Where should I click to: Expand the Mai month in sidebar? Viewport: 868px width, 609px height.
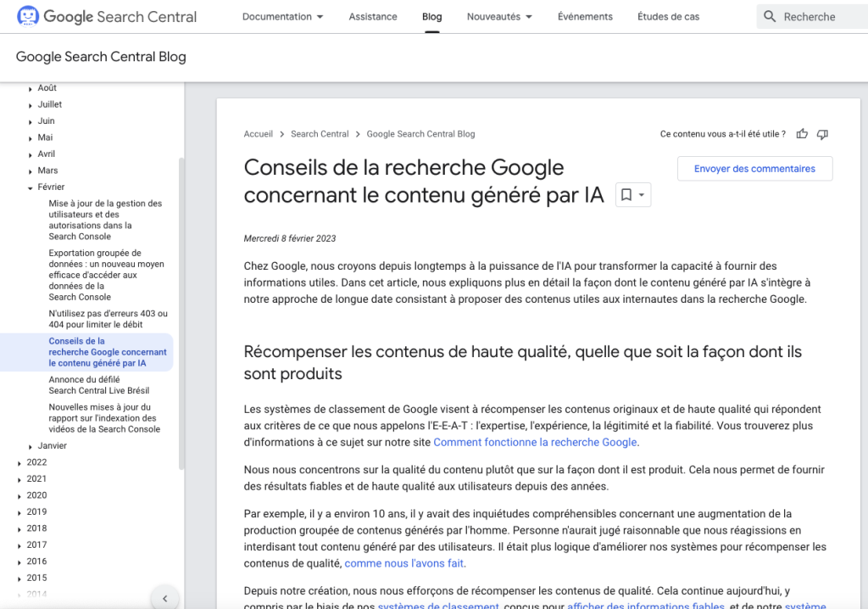click(30, 138)
